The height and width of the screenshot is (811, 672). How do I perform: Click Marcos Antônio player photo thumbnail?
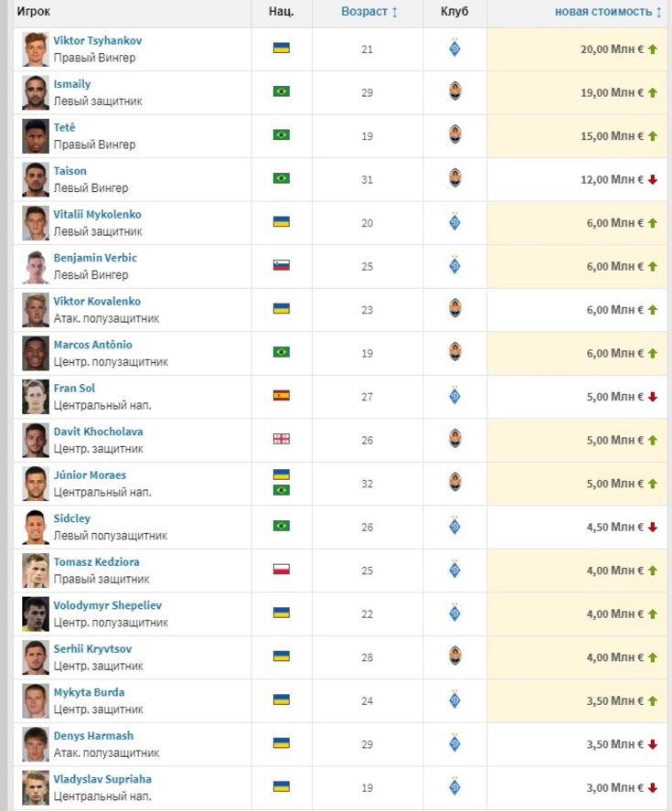(x=36, y=353)
